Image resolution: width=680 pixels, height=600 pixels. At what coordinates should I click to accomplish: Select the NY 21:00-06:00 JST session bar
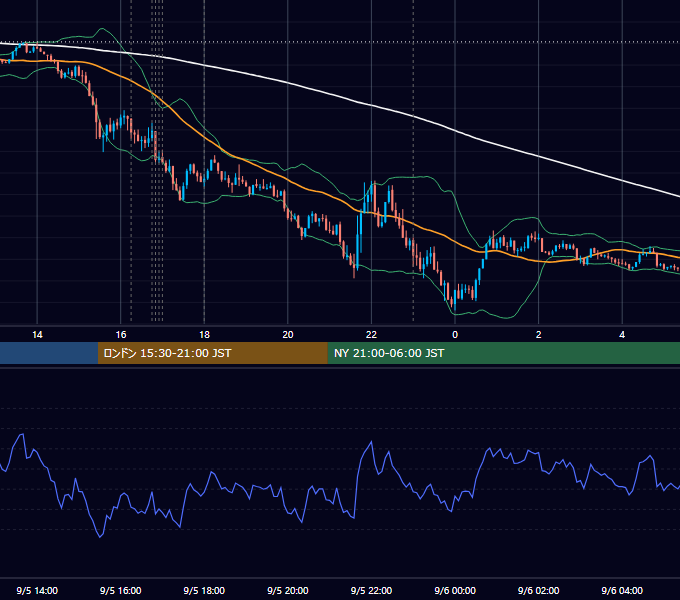coord(503,353)
